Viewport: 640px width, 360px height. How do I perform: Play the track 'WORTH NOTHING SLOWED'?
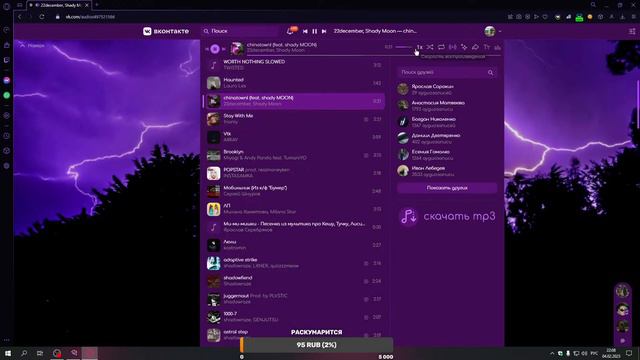[293, 65]
